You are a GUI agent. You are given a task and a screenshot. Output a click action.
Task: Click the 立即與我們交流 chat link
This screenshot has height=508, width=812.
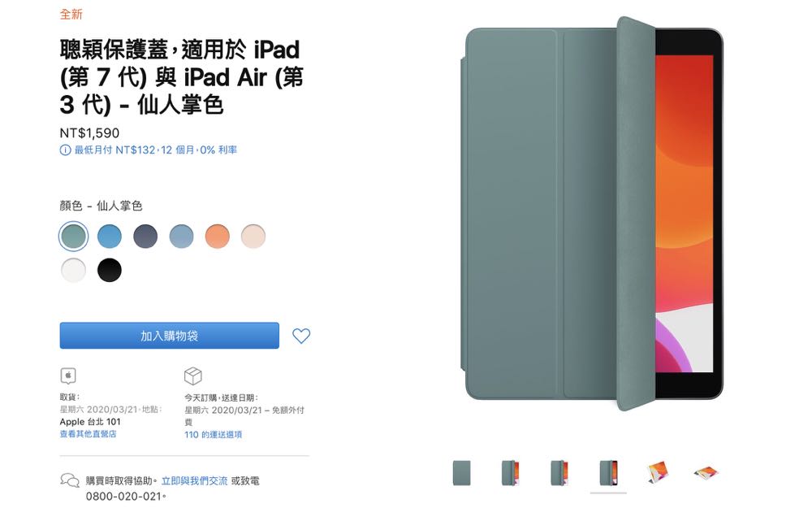(194, 480)
